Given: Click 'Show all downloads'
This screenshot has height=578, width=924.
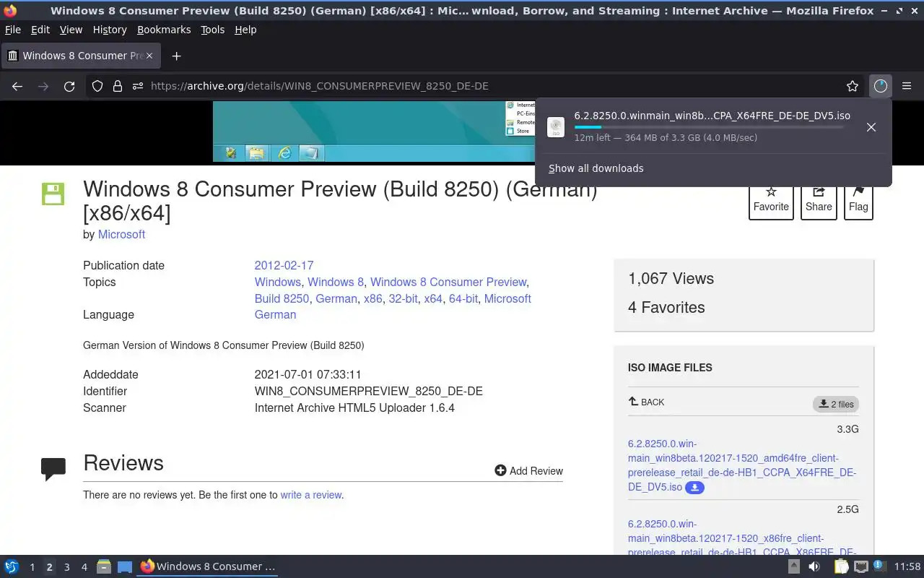Looking at the screenshot, I should click(596, 168).
